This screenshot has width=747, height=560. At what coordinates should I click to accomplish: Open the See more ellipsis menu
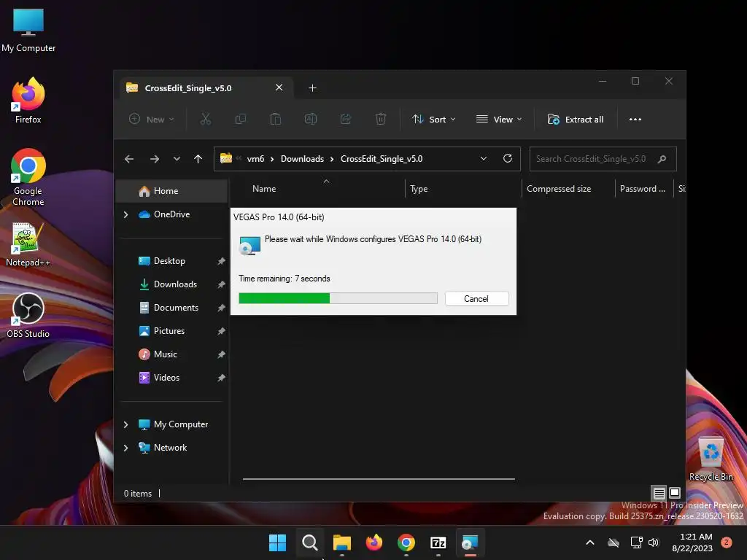tap(635, 119)
